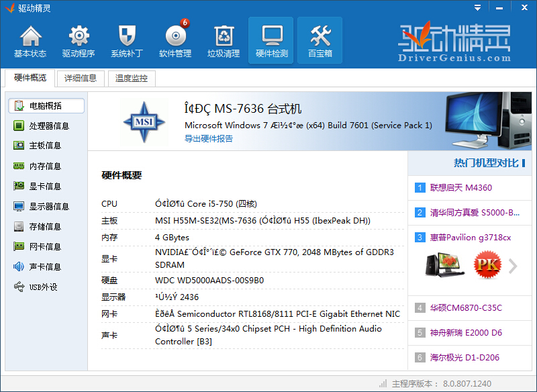Click the 声卡信息 speaker icon
537x392 pixels.
tap(19, 266)
